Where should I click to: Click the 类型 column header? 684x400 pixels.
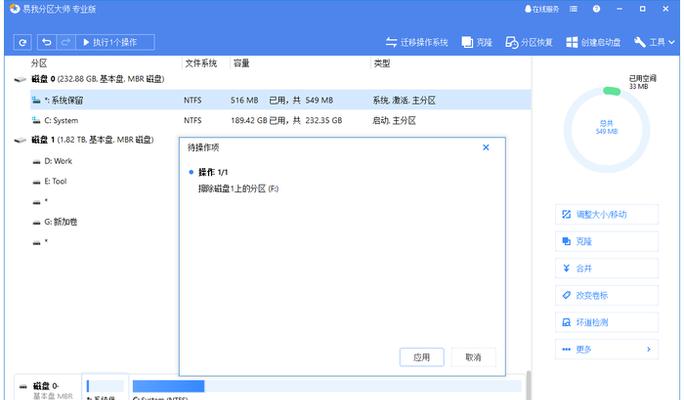click(382, 63)
